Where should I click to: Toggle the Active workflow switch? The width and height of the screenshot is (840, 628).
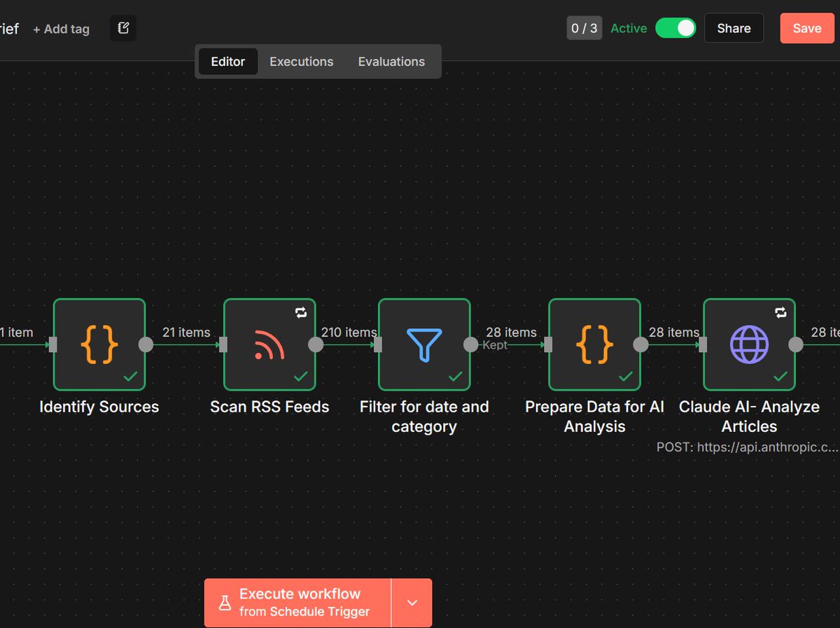click(675, 28)
